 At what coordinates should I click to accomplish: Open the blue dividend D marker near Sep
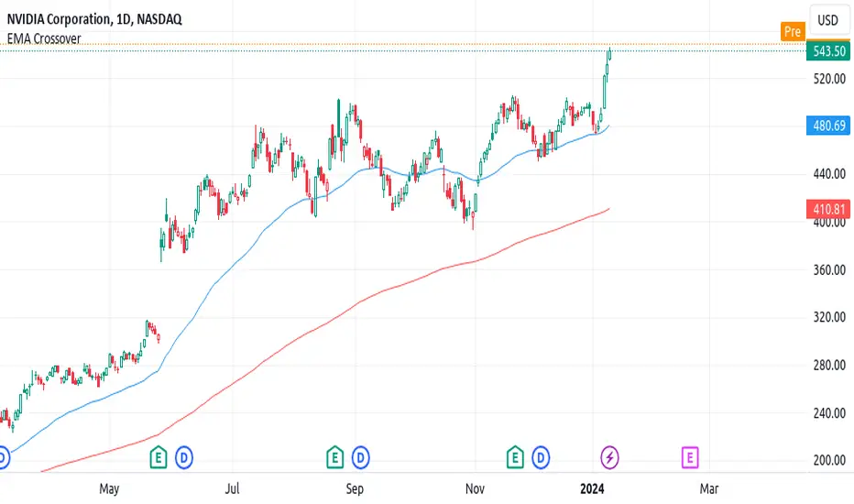(360, 457)
